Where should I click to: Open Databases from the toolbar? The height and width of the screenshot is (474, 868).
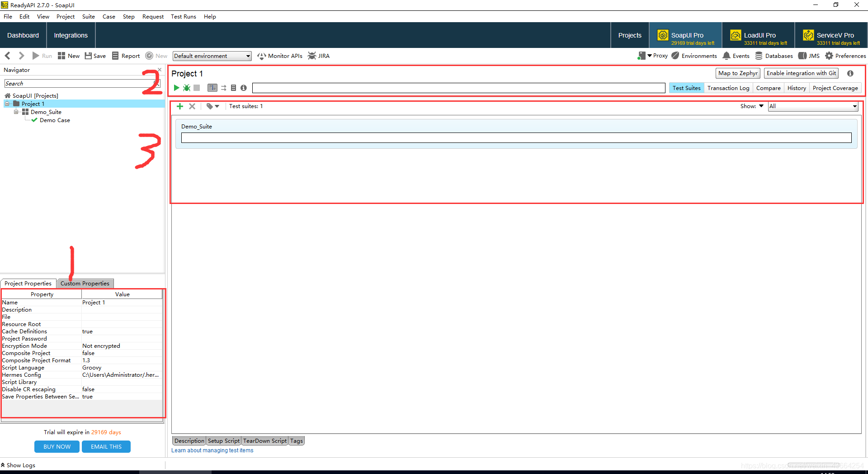click(x=774, y=56)
